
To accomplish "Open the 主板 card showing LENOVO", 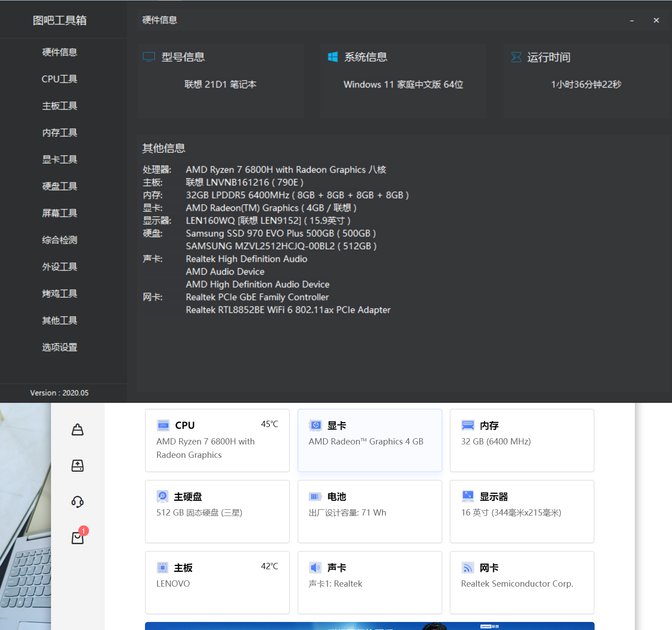I will (x=217, y=583).
